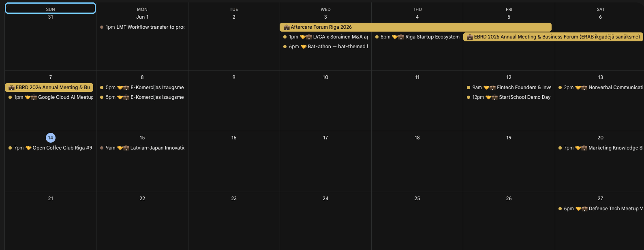Open the 2pm Nonverbal Communication event
This screenshot has height=250, width=644.
(600, 88)
